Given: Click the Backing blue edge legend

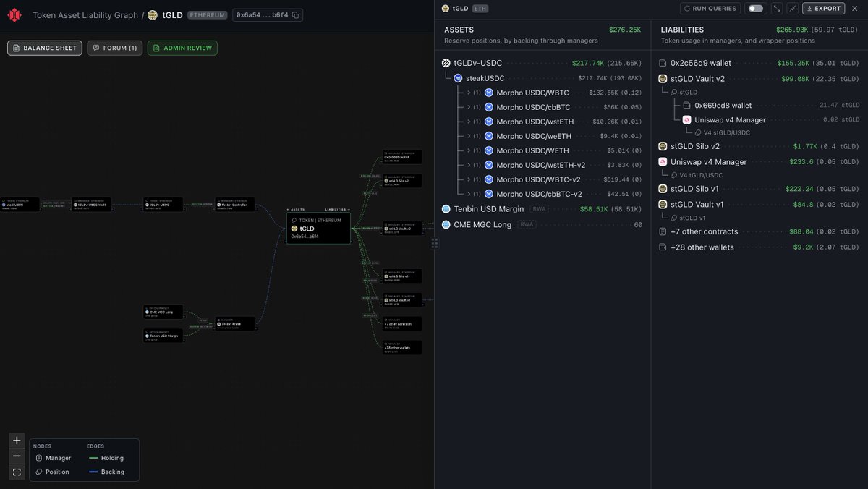Looking at the screenshot, I should 106,472.
